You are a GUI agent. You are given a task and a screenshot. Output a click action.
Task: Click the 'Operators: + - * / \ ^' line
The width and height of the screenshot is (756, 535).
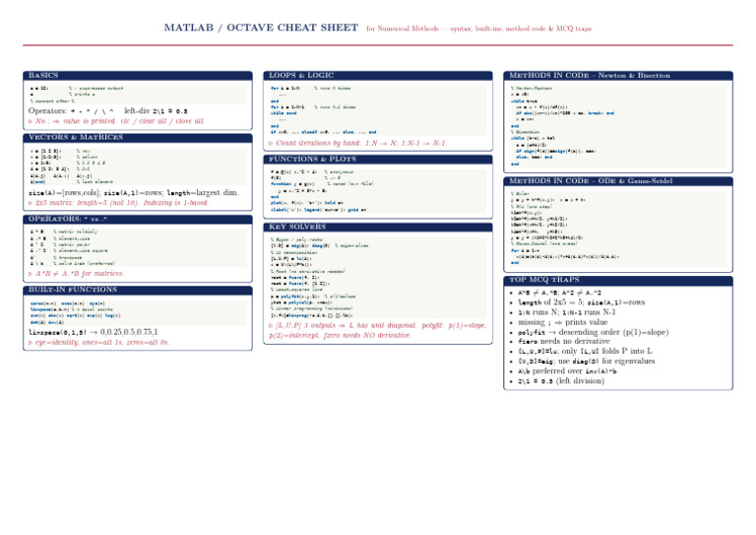tap(71, 111)
